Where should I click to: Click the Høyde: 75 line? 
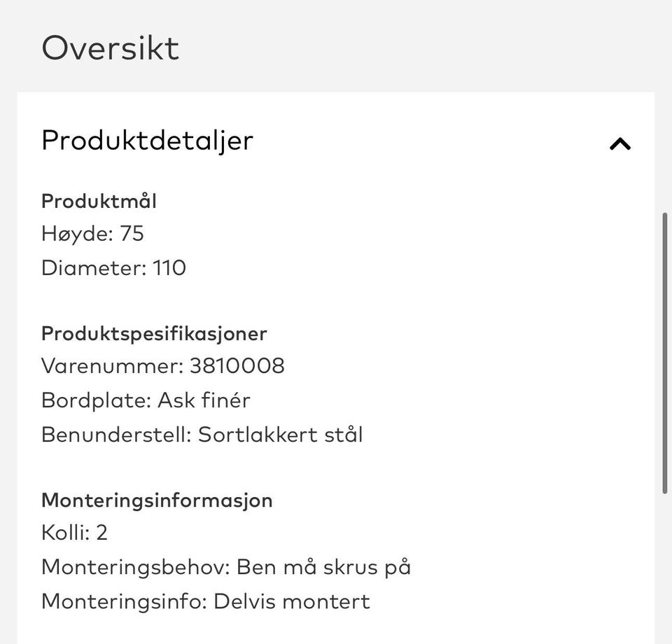[92, 234]
